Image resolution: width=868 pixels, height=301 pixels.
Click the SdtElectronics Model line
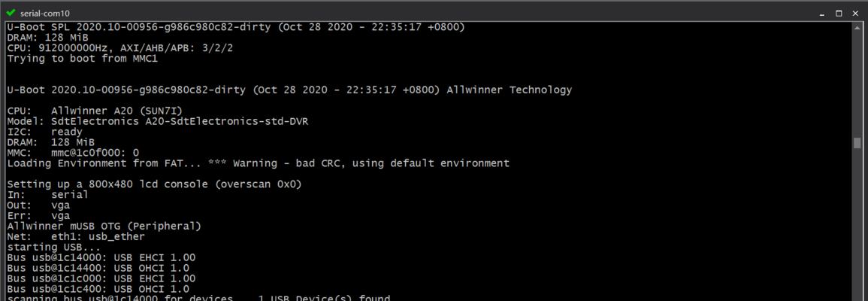[158, 121]
